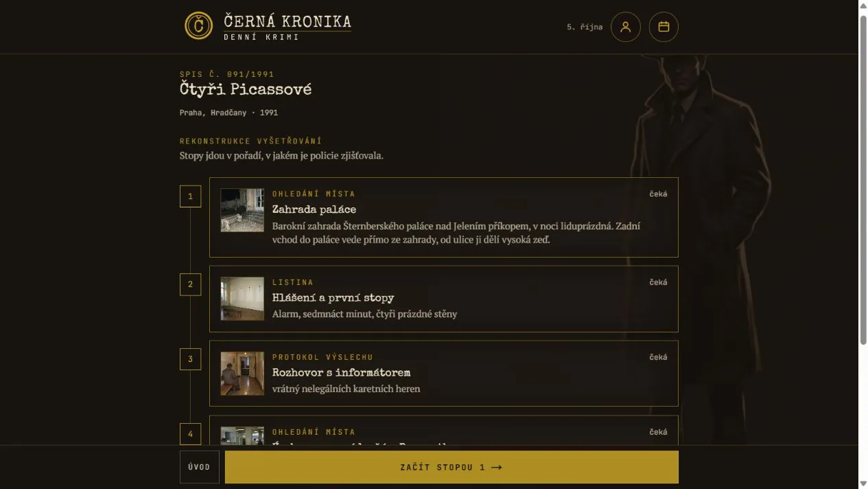
Task: Click 'čeká' status on Hlášení card
Action: pyautogui.click(x=658, y=282)
